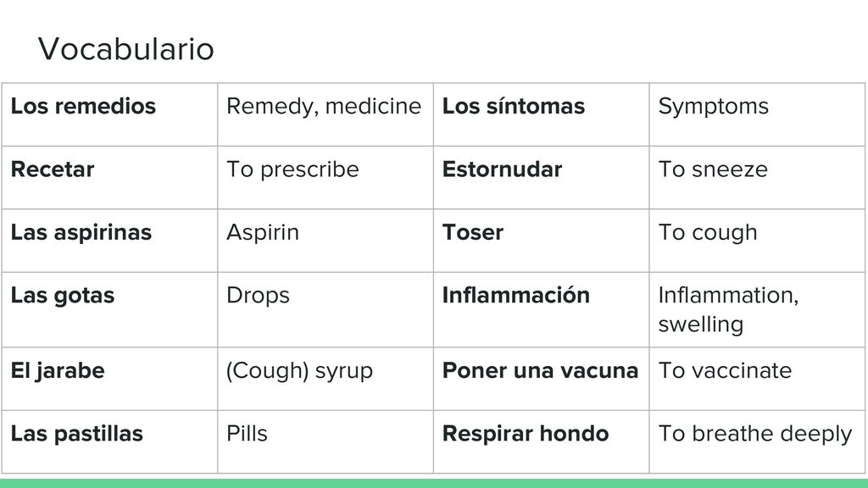Image resolution: width=868 pixels, height=488 pixels.
Task: Click the Poner una vacuna cell
Action: [542, 379]
